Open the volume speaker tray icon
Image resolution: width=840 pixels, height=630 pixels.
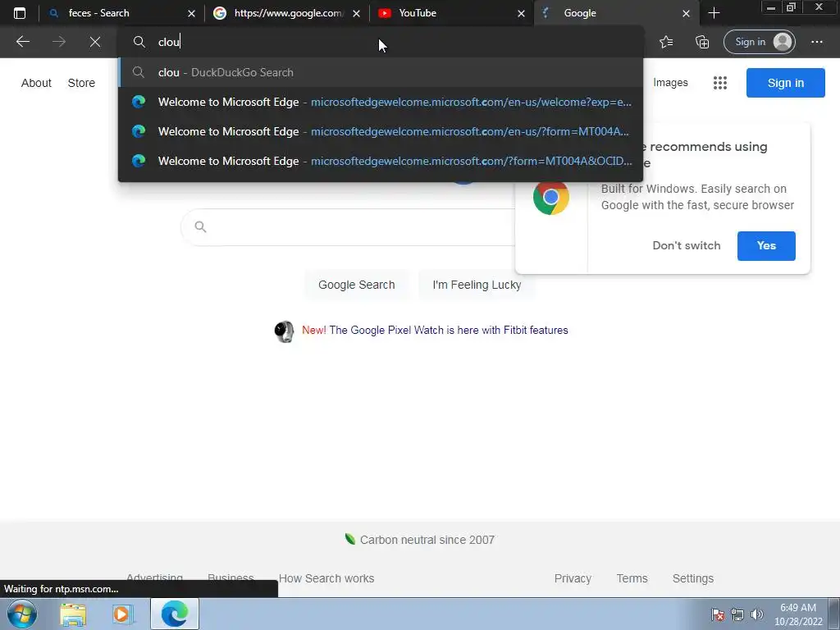point(757,614)
